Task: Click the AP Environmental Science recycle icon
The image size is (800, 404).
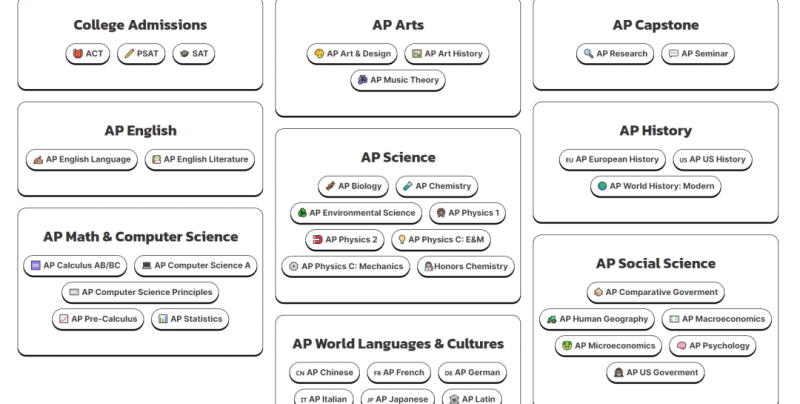Action: (303, 213)
